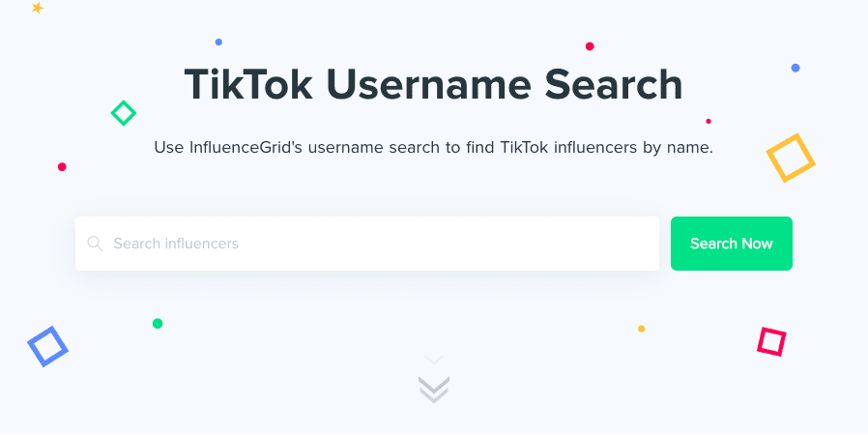Viewport: 868px width, 434px height.
Task: Click the blue dot above the heading
Action: coord(218,43)
